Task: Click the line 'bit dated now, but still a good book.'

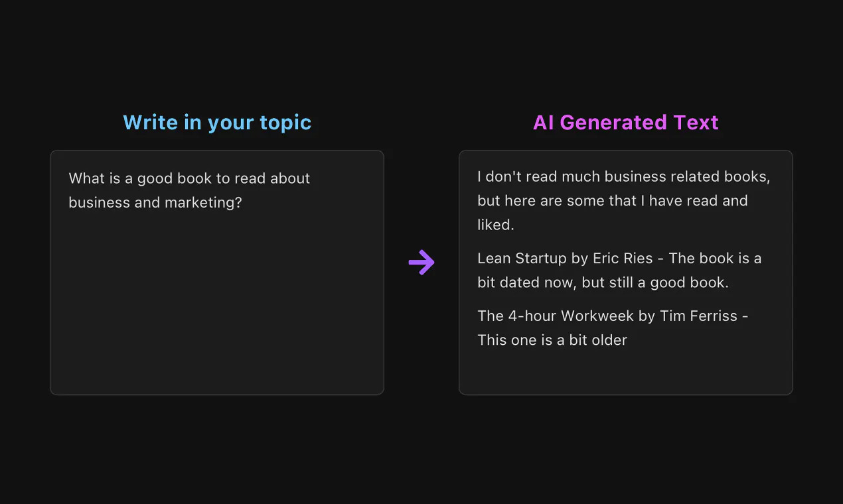Action: click(603, 283)
